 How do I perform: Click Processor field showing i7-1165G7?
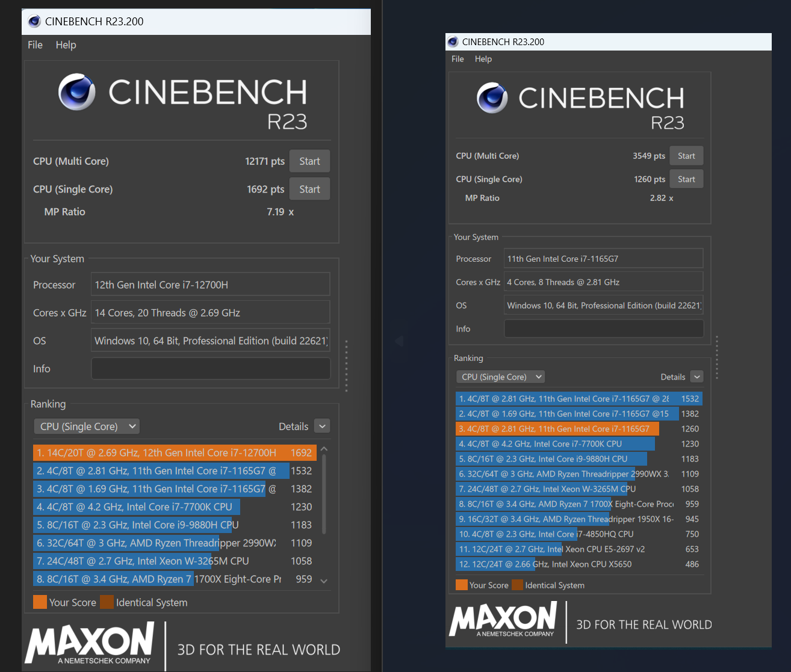coord(603,259)
